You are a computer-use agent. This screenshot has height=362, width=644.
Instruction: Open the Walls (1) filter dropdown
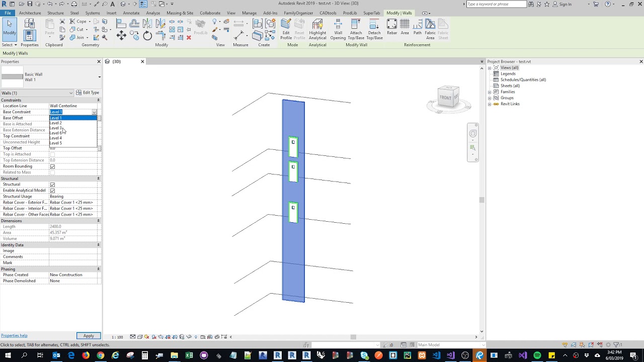click(37, 93)
